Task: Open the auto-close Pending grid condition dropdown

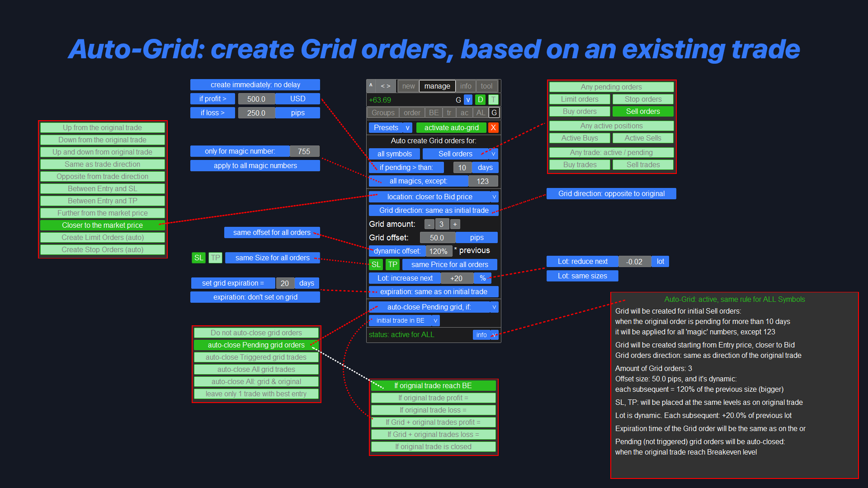Action: pyautogui.click(x=494, y=307)
